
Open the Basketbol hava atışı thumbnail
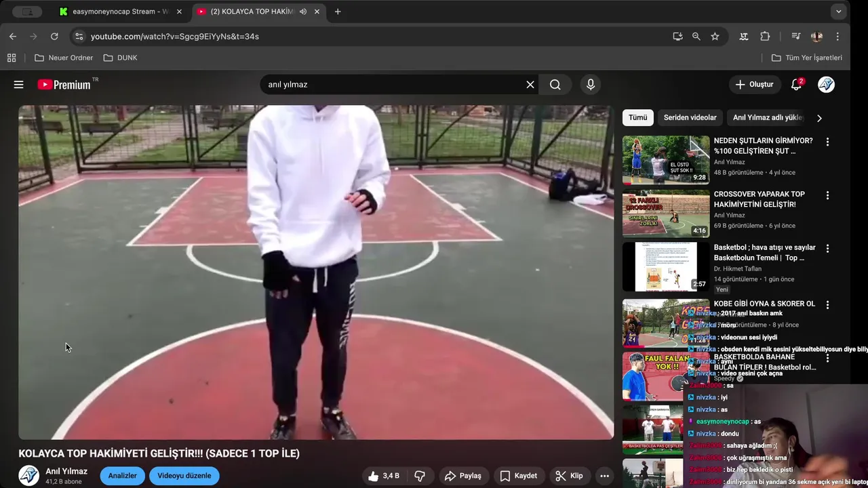666,267
